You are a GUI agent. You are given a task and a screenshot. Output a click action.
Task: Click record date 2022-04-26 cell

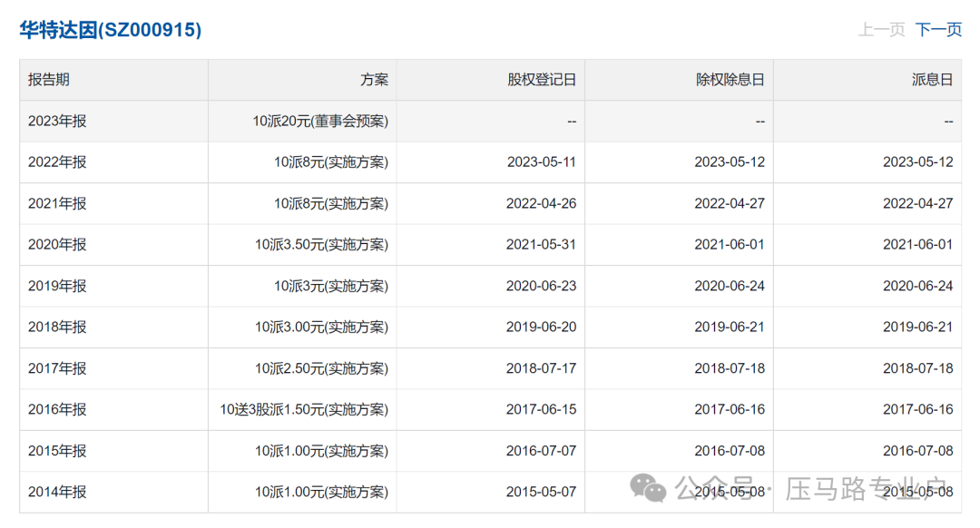[x=541, y=203]
